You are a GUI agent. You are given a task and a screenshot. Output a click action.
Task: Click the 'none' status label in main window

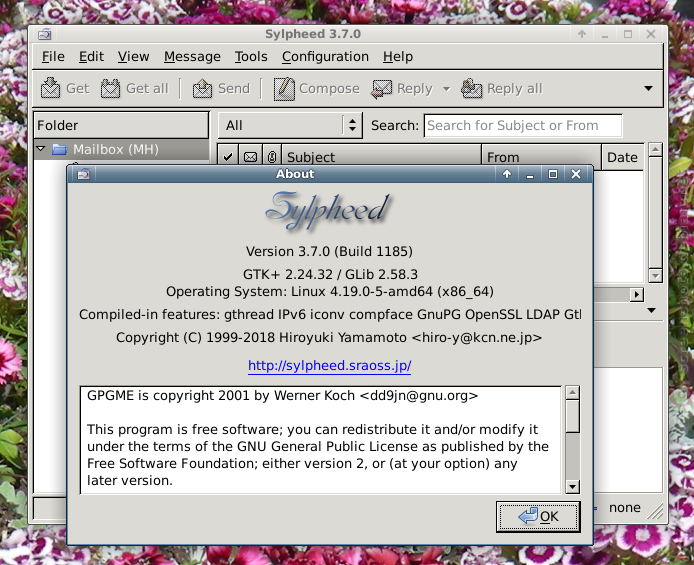(625, 507)
